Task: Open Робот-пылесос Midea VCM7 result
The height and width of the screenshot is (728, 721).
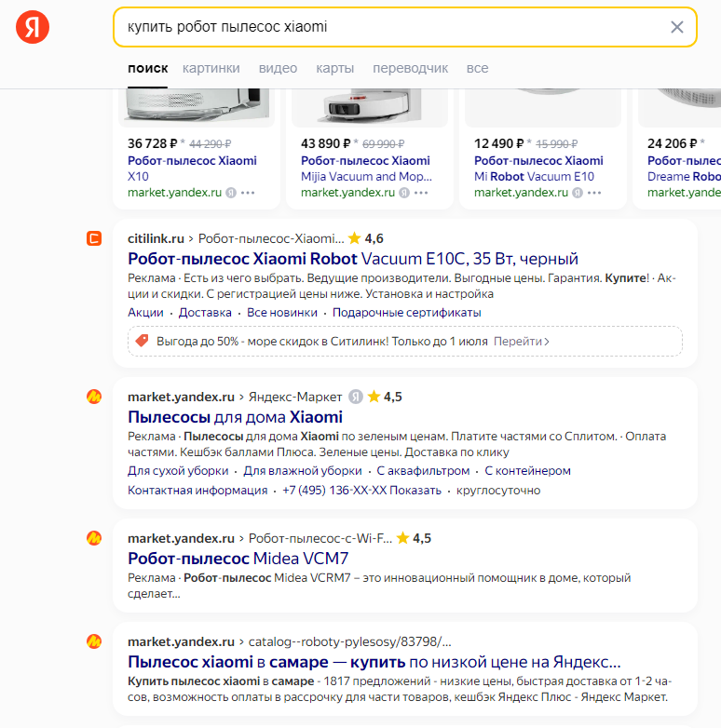Action: coord(238,559)
